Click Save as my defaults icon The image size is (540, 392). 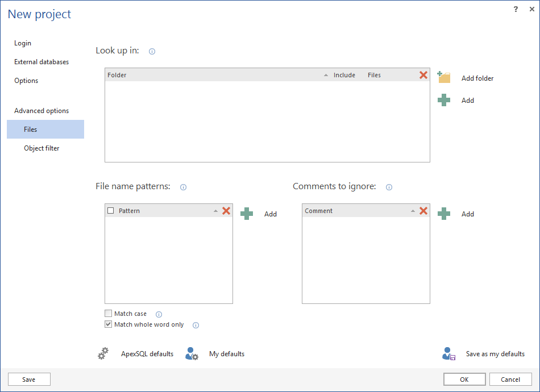448,354
